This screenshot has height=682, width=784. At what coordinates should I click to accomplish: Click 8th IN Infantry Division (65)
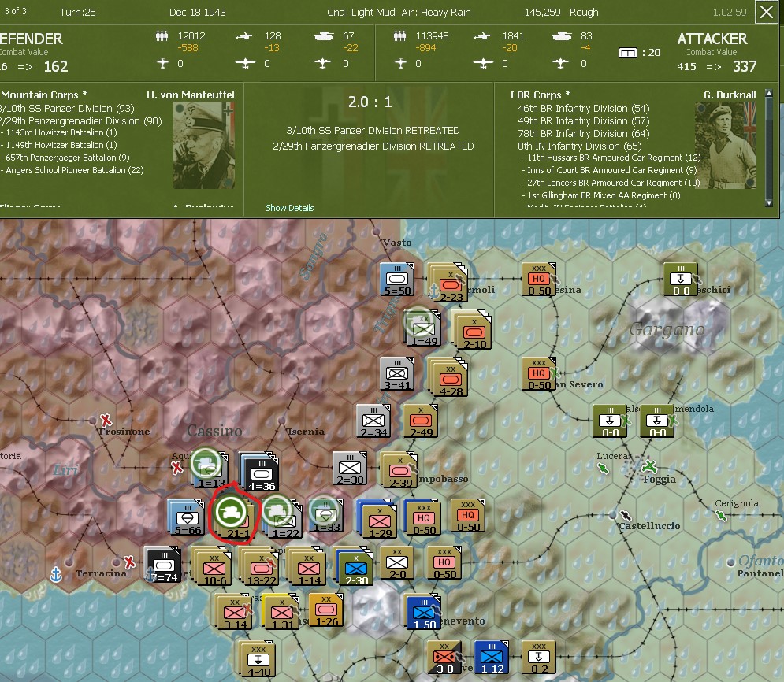click(579, 146)
